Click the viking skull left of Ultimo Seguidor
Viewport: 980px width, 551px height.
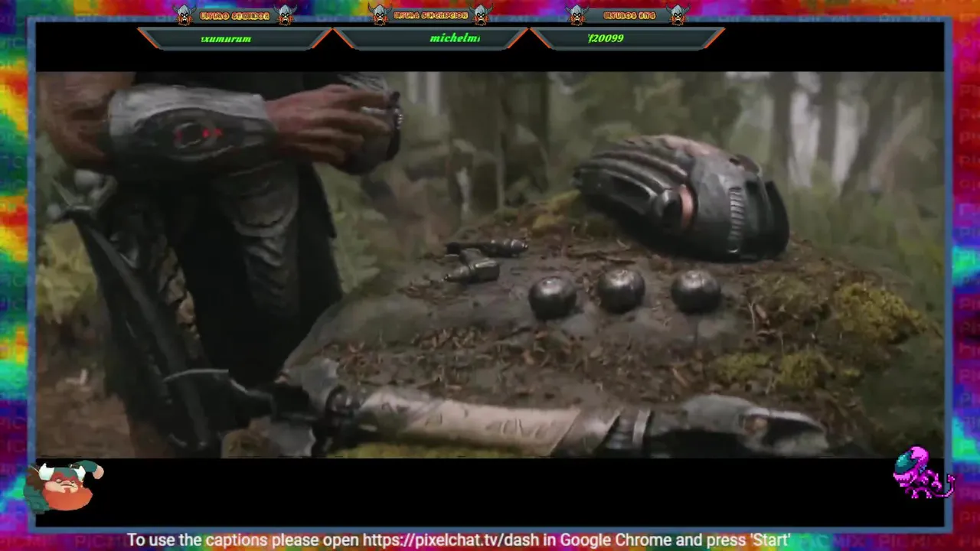(185, 14)
